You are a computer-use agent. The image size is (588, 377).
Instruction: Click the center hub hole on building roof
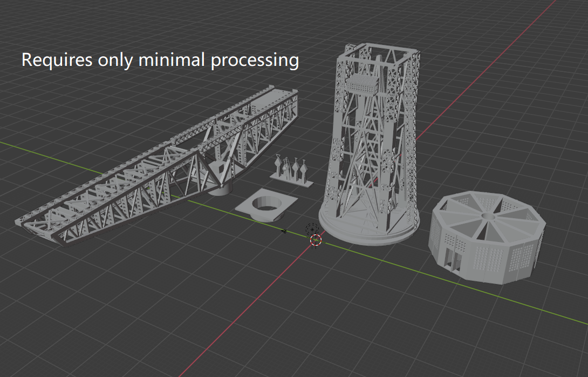tap(488, 216)
